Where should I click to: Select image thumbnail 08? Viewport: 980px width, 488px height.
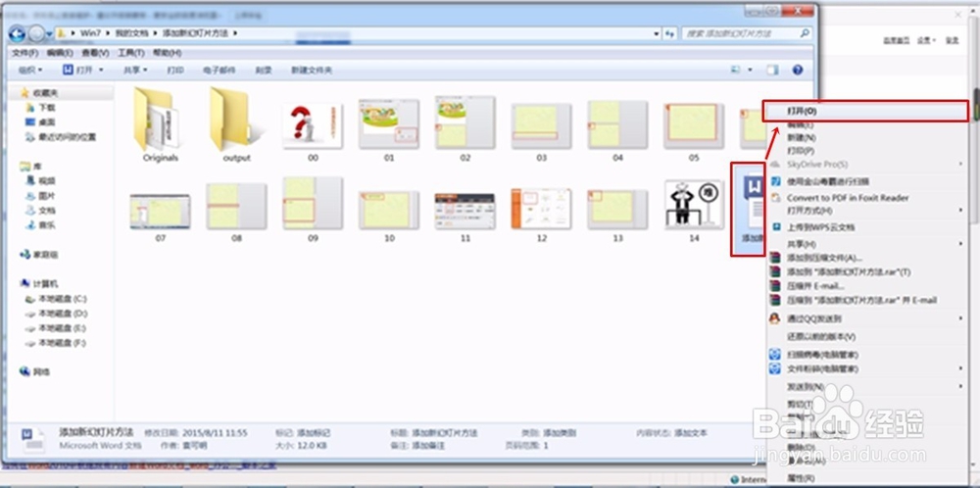coord(236,206)
